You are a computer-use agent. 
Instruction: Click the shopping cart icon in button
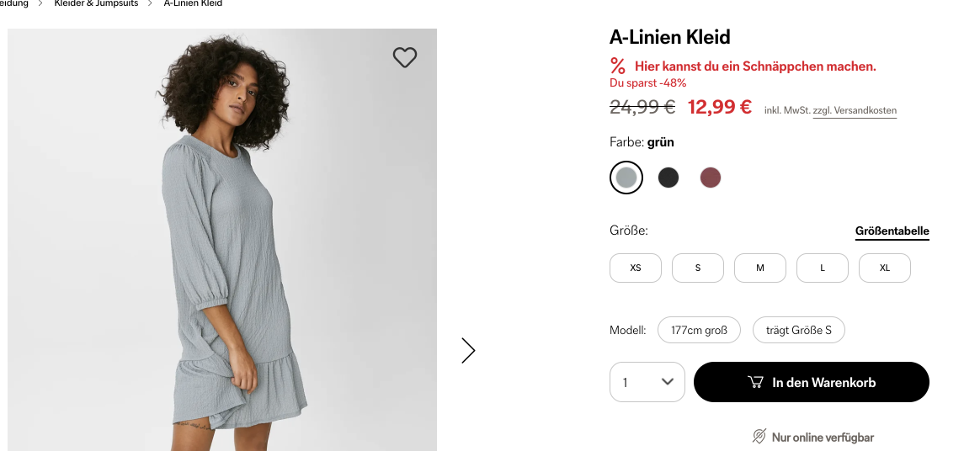point(755,383)
